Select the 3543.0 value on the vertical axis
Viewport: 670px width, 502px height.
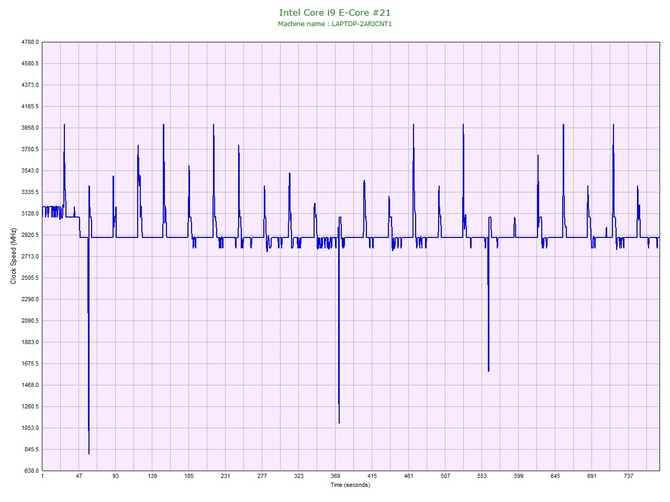point(30,170)
